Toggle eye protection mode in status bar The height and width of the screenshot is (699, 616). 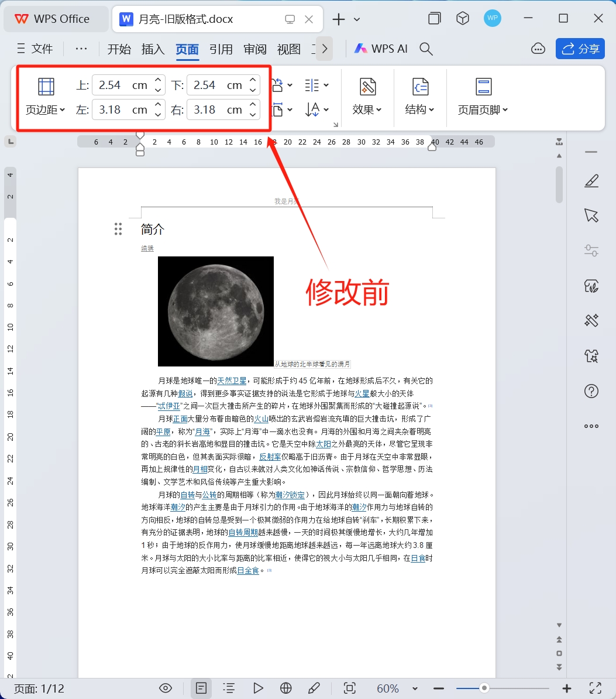click(166, 688)
